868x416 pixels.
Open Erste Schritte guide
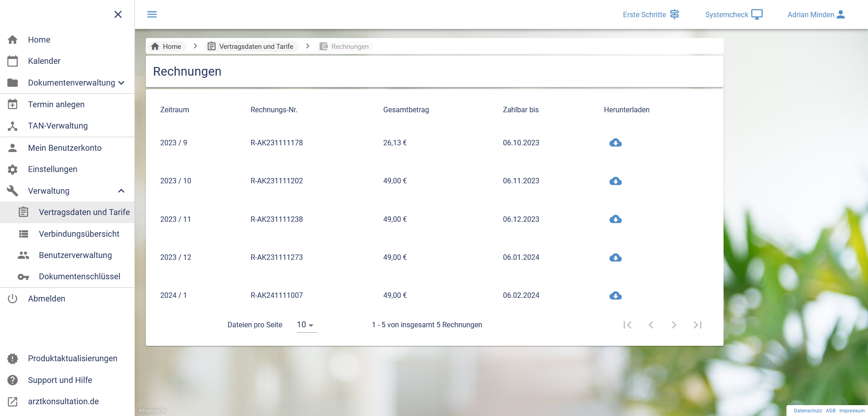[x=651, y=14]
